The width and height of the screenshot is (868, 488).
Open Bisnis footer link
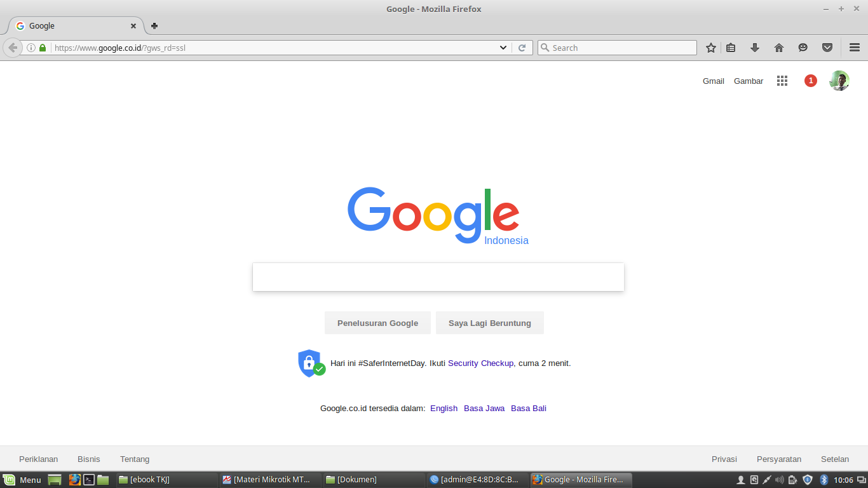point(89,459)
